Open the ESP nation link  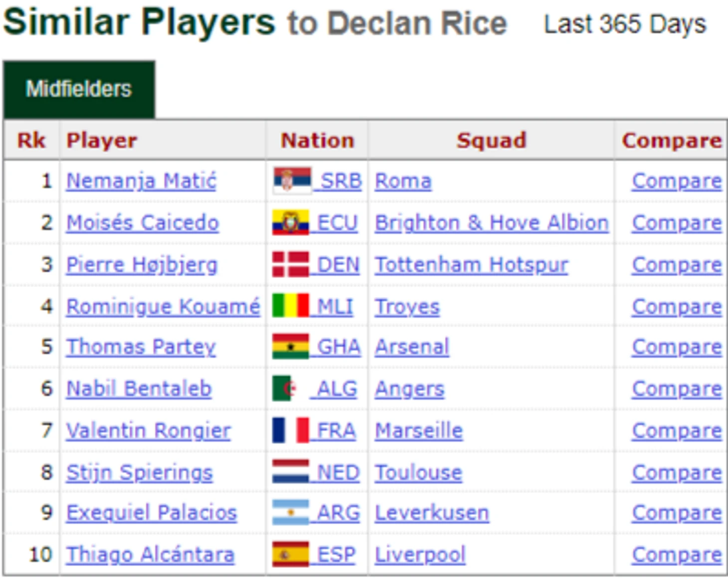(337, 555)
